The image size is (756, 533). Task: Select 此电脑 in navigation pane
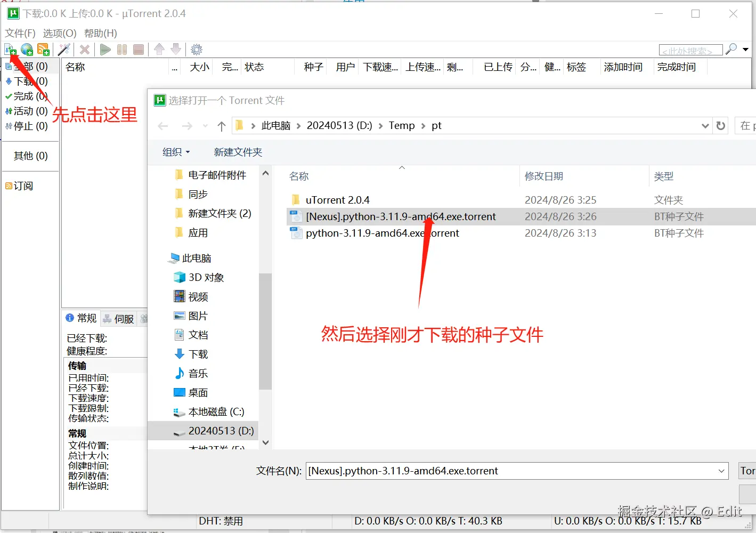pyautogui.click(x=190, y=259)
